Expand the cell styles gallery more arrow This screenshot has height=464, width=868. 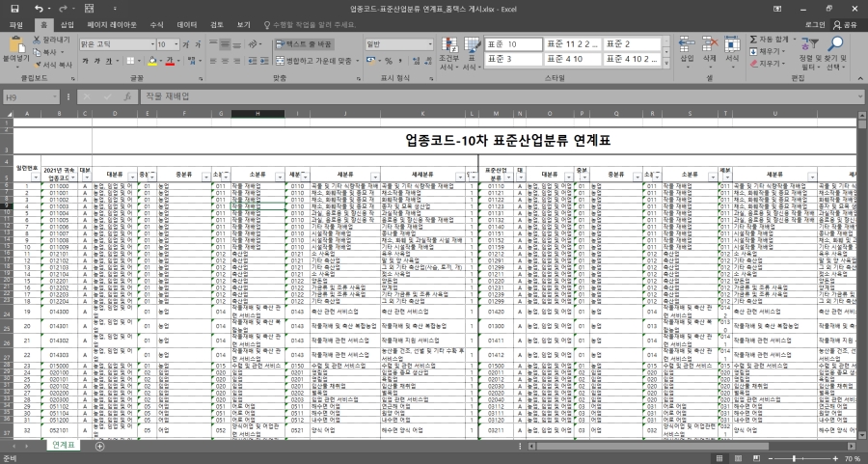click(666, 64)
